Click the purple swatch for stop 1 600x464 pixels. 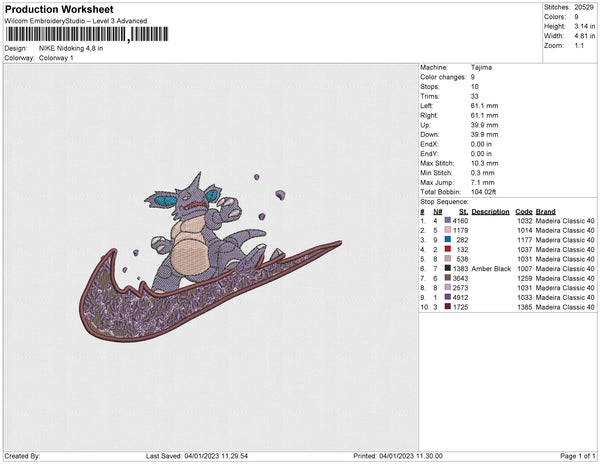pyautogui.click(x=448, y=221)
